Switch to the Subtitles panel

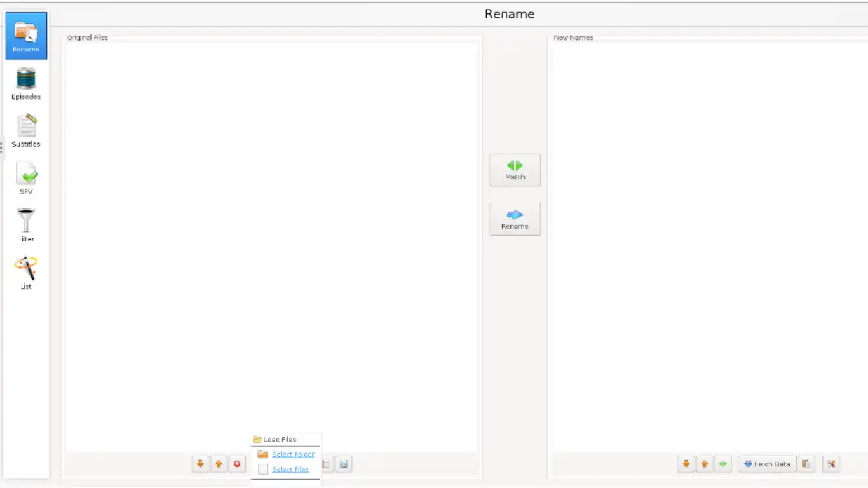[x=26, y=131]
